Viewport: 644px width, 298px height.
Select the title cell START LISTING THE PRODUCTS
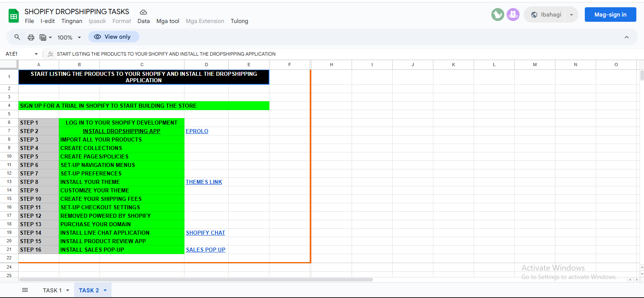pos(144,77)
